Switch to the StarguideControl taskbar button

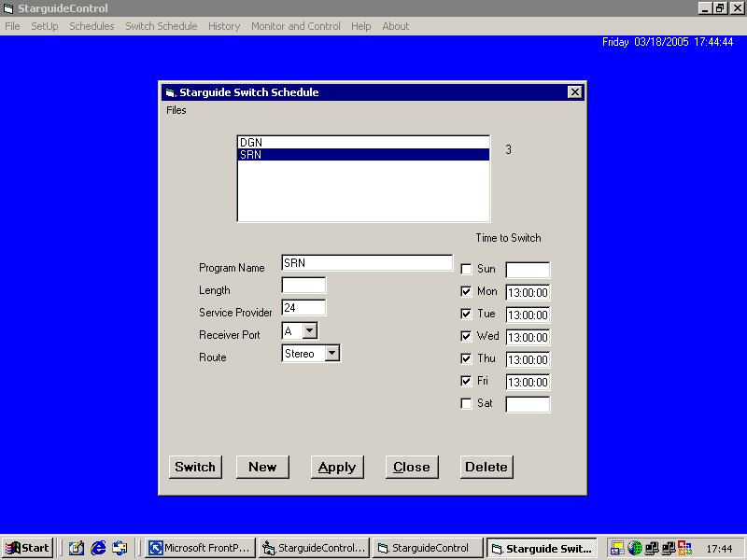click(428, 548)
